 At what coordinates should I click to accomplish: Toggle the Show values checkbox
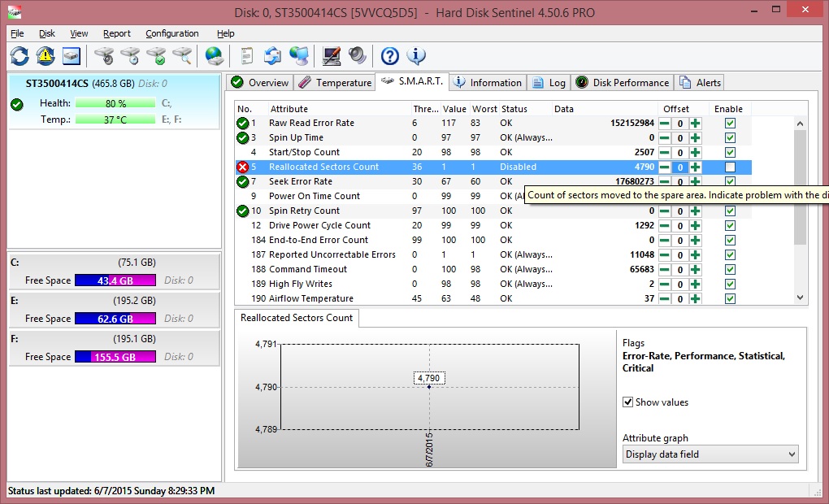(628, 402)
